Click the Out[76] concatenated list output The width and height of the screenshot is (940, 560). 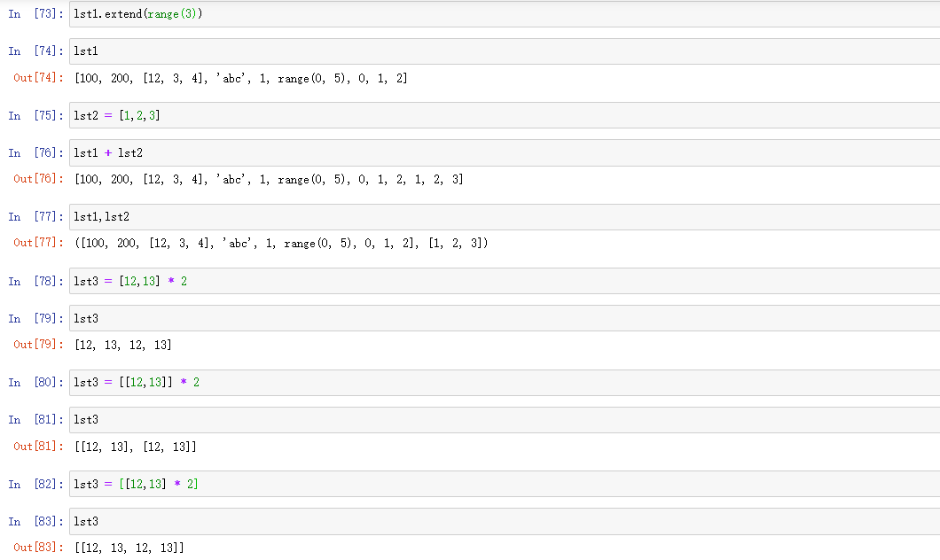(x=269, y=180)
